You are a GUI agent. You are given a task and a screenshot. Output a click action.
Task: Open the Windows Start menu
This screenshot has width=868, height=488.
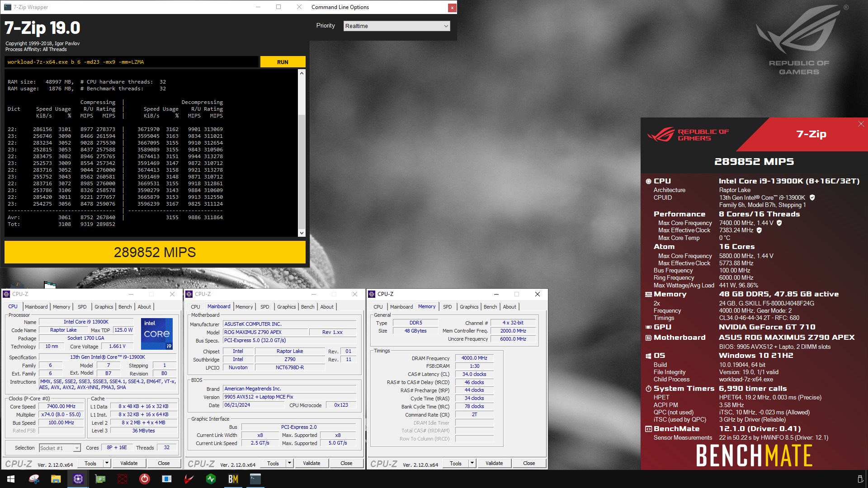(11, 479)
